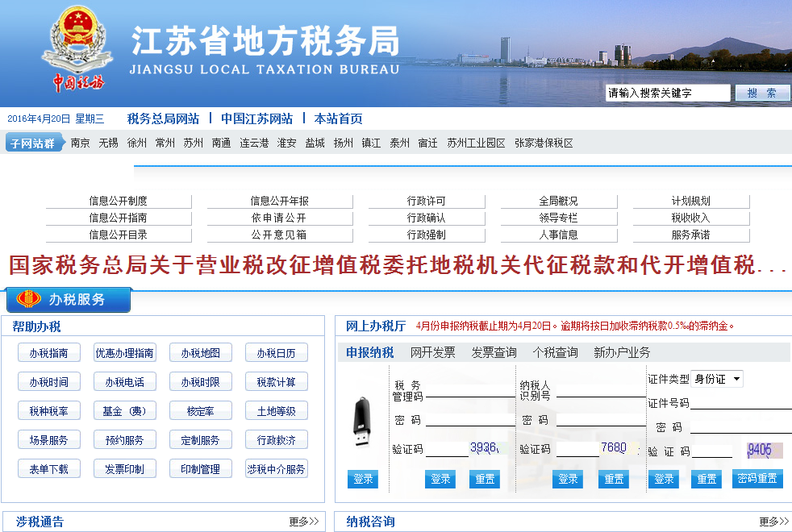Screen dimensions: 792x532
Task: Click the 表单下载 button
Action: pyautogui.click(x=49, y=469)
